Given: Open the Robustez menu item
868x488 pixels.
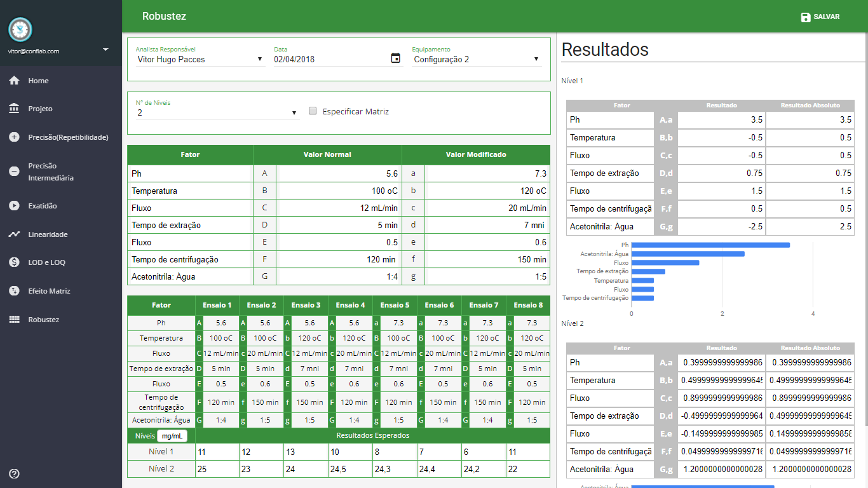Looking at the screenshot, I should click(43, 320).
